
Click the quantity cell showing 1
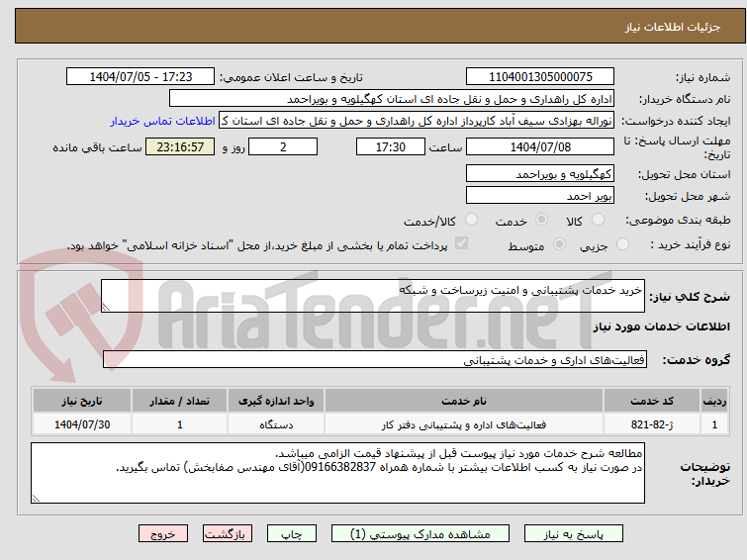(180, 424)
